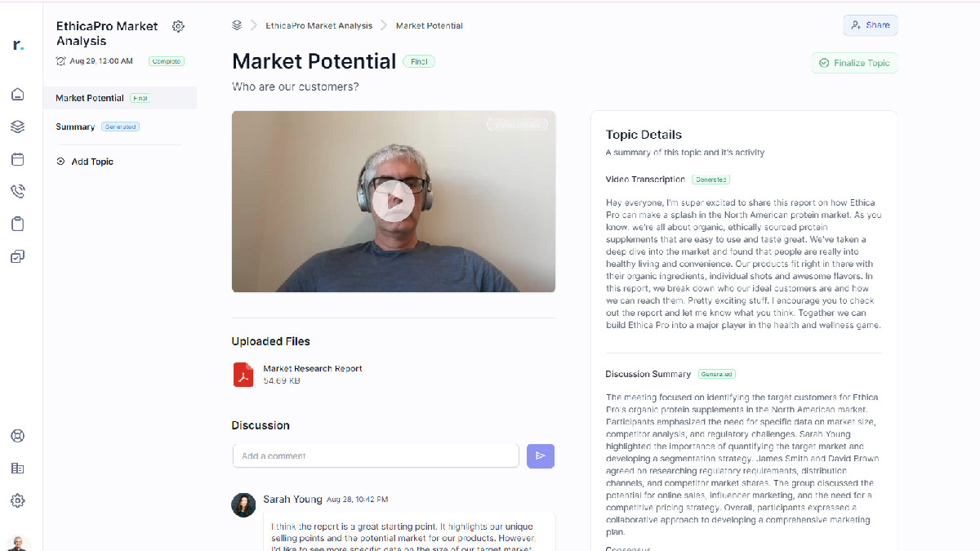
Task: Open EthicaPro Market Analysis project settings gear
Action: [178, 27]
